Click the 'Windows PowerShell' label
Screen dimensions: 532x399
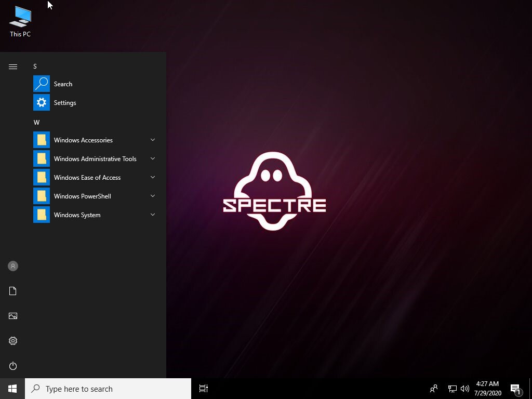tap(83, 196)
